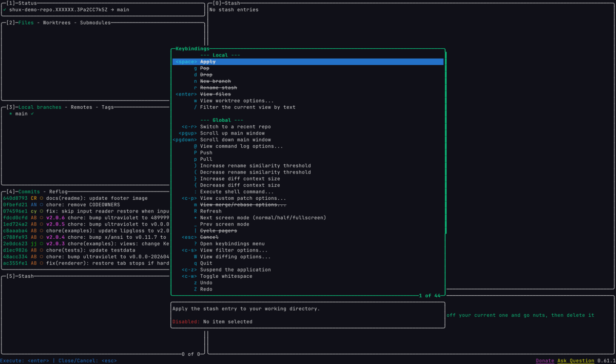Select commit 0fbefd21 remove CODEOWNERS

tap(86, 205)
